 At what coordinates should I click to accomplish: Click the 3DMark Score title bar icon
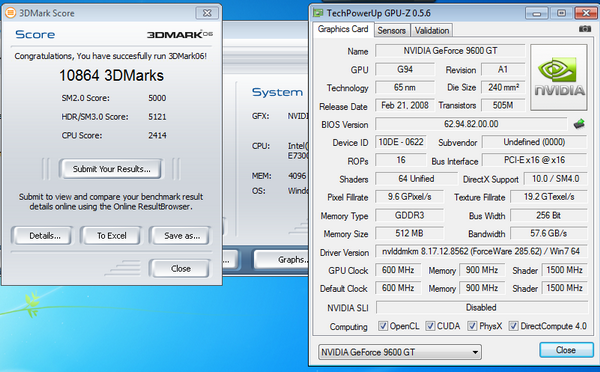coord(10,13)
